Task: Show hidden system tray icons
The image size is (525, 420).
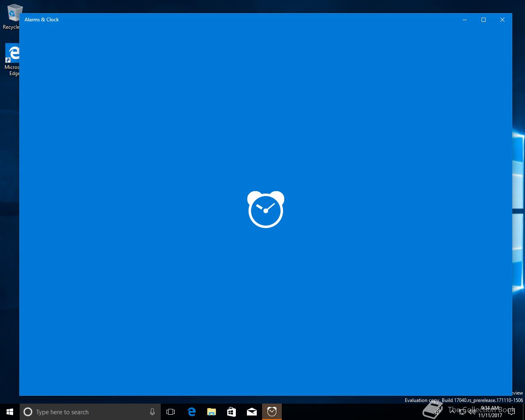Action: [452, 412]
